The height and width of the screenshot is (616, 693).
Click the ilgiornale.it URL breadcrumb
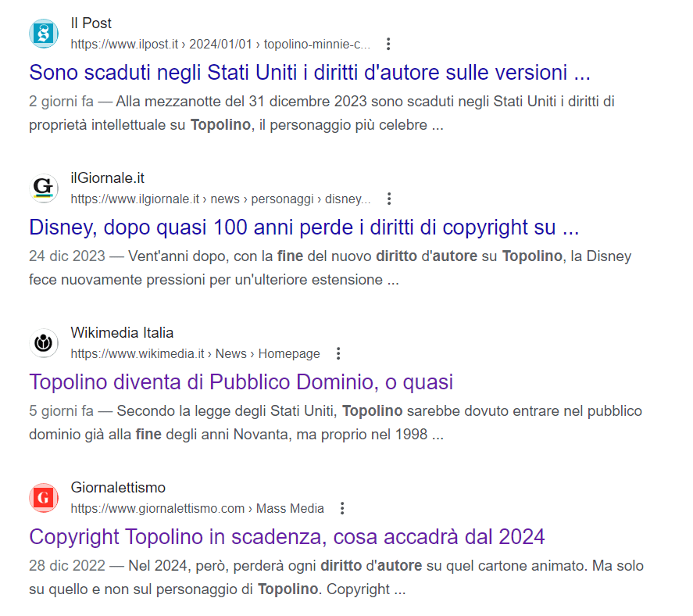tap(220, 199)
